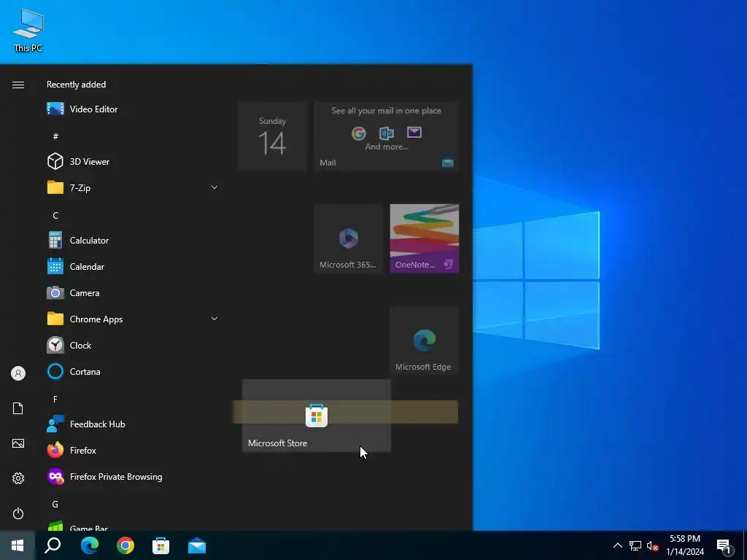Click the Windows Start button
Viewport: 747px width, 560px height.
[18, 545]
